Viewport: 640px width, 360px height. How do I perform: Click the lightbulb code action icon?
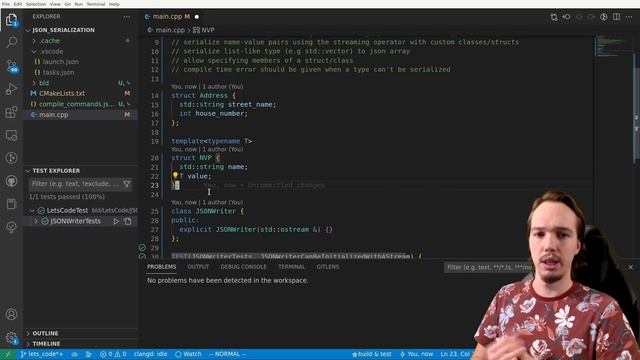click(175, 176)
